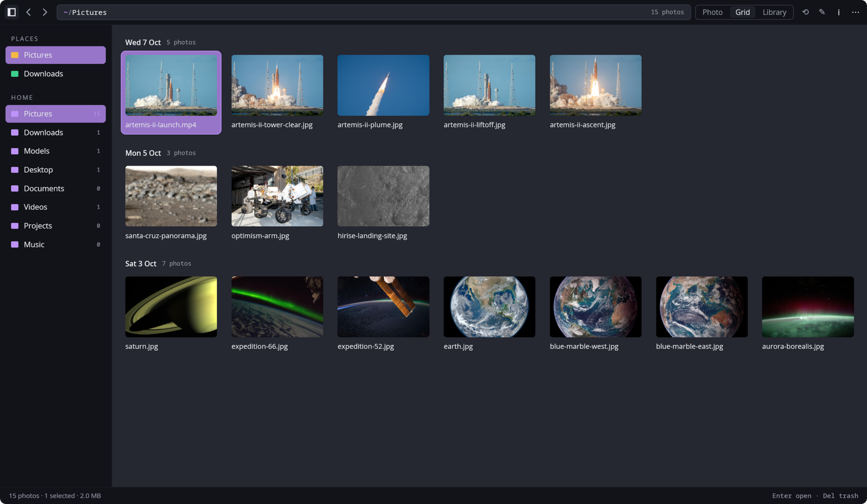Open Downloads under Places
The width and height of the screenshot is (867, 504).
[55, 74]
